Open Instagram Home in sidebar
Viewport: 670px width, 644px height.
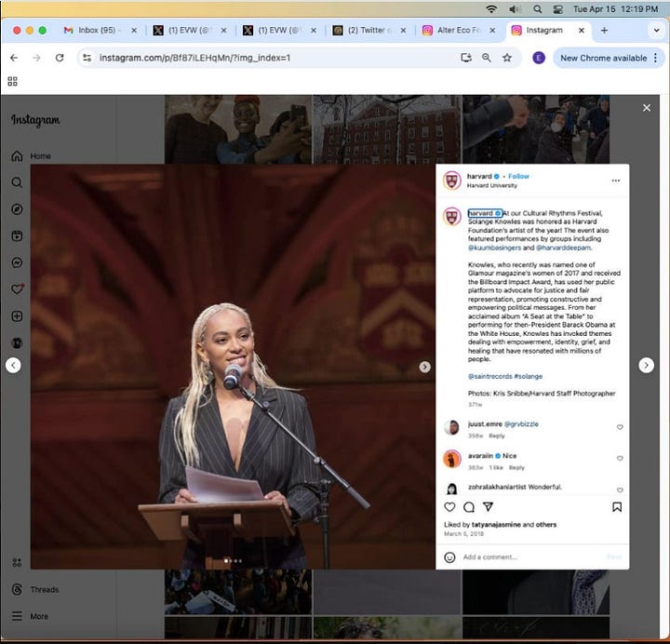31,156
